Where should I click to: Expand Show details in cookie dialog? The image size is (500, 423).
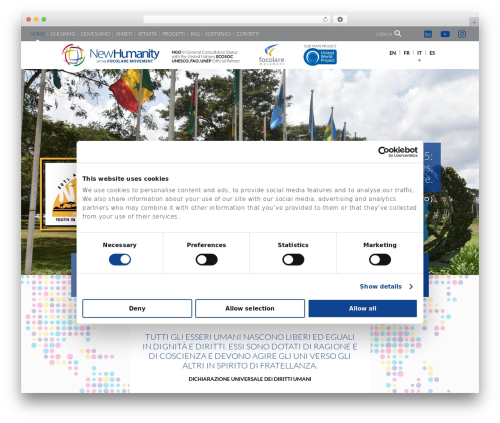[386, 287]
